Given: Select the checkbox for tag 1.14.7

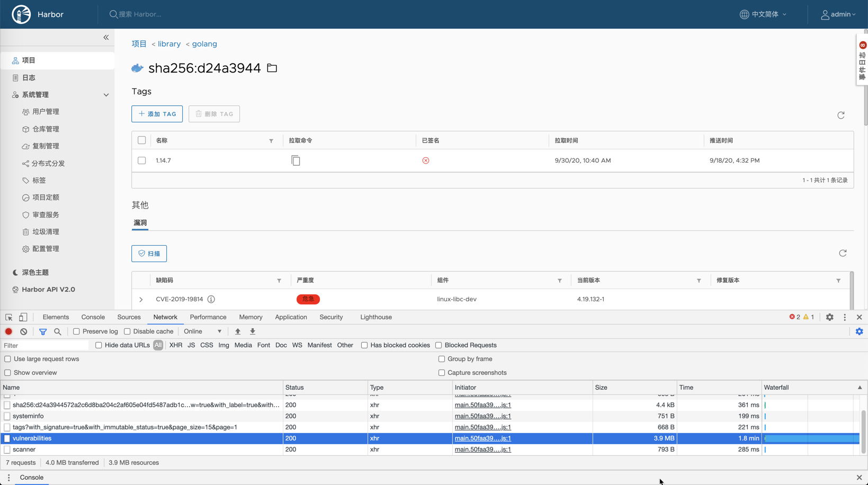Looking at the screenshot, I should tap(141, 160).
